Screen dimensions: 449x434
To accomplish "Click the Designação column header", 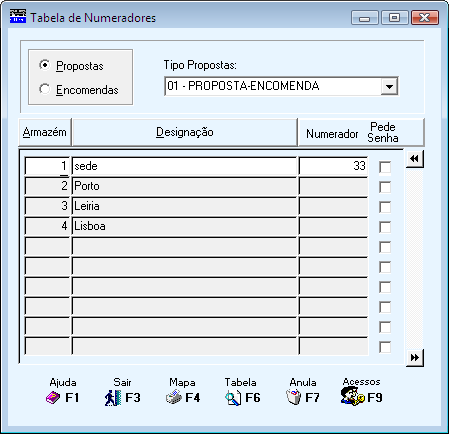I will [x=185, y=132].
